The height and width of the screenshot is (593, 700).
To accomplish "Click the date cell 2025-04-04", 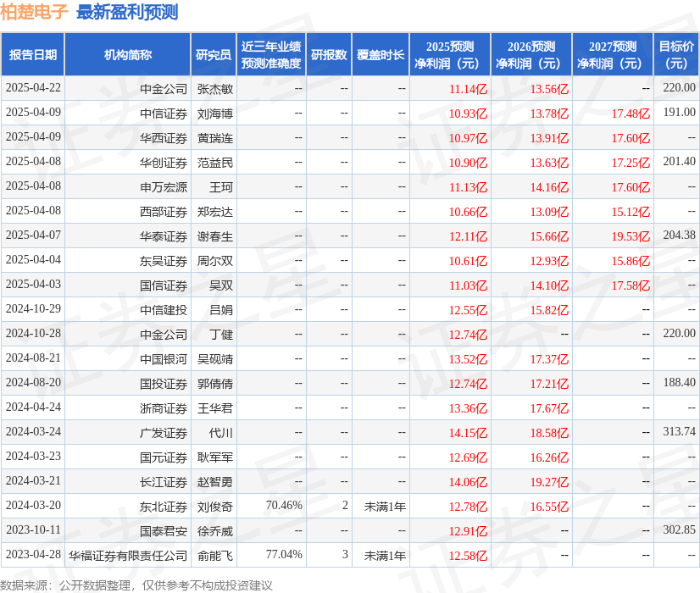I will (33, 259).
